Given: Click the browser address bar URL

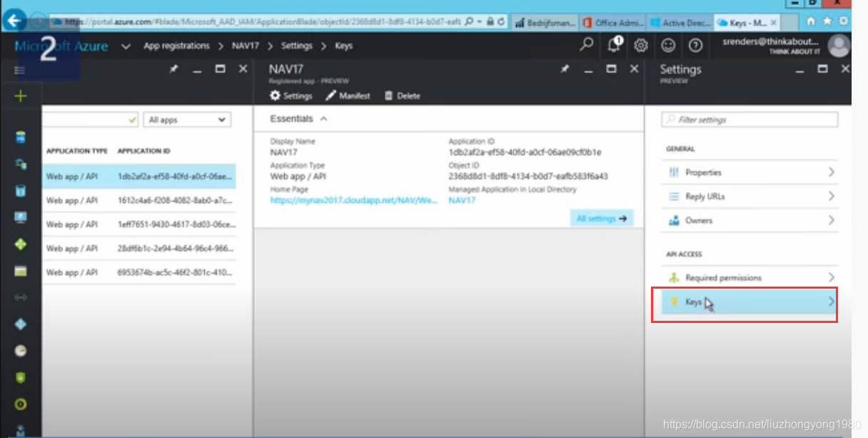Looking at the screenshot, I should [x=264, y=22].
